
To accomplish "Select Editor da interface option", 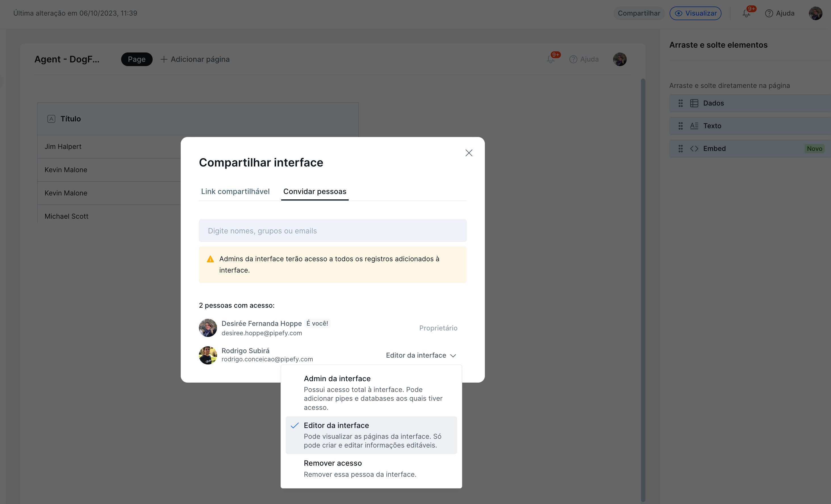I will (x=371, y=435).
